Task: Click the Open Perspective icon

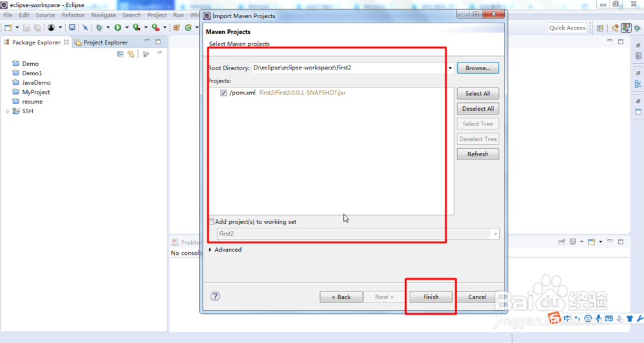Action: point(600,28)
